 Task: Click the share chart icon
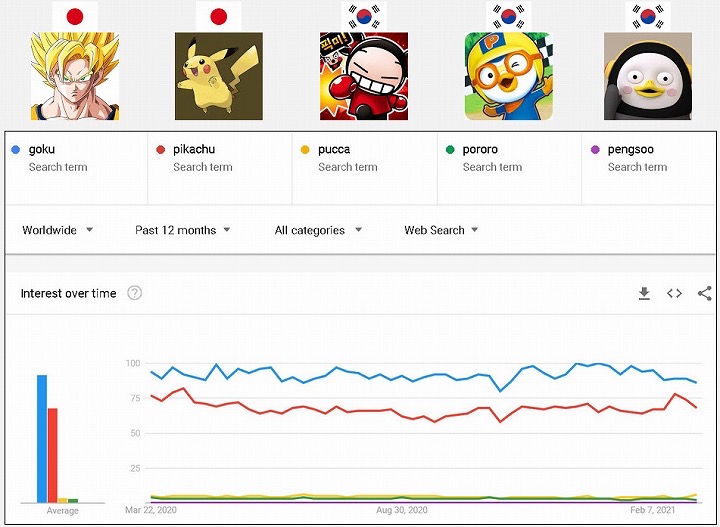704,293
